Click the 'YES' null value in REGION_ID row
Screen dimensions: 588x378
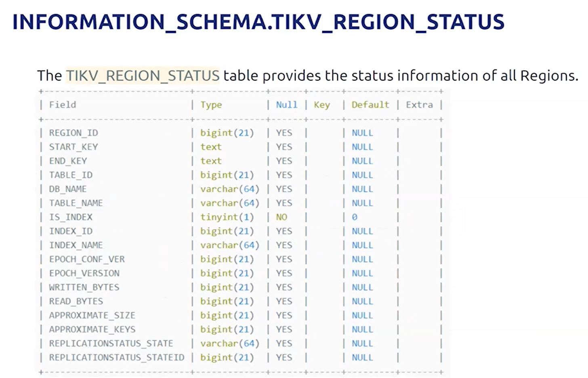click(x=284, y=133)
